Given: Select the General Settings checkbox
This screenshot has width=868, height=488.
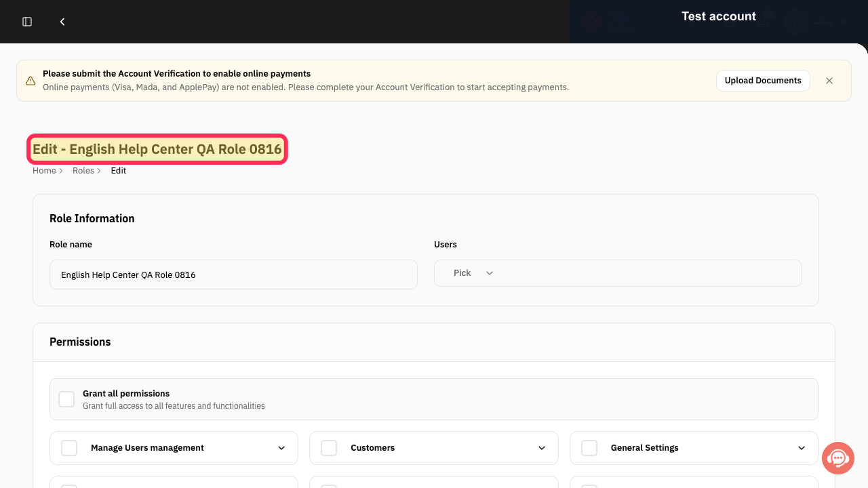Looking at the screenshot, I should (589, 448).
